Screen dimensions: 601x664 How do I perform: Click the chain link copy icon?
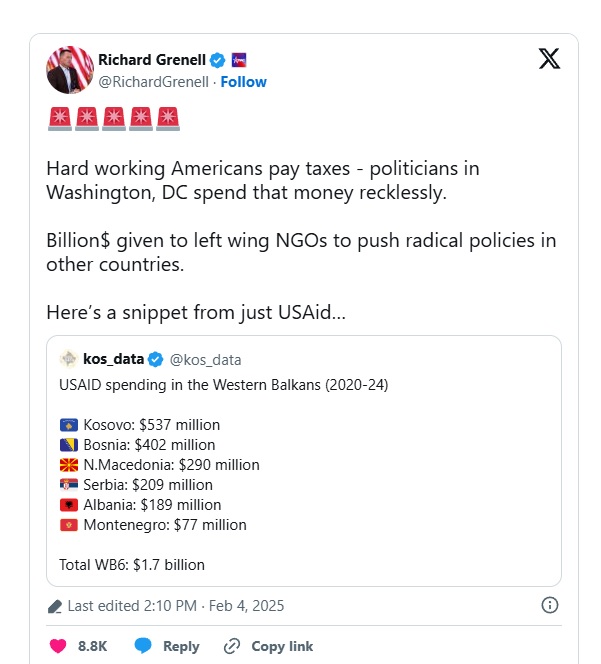[232, 646]
